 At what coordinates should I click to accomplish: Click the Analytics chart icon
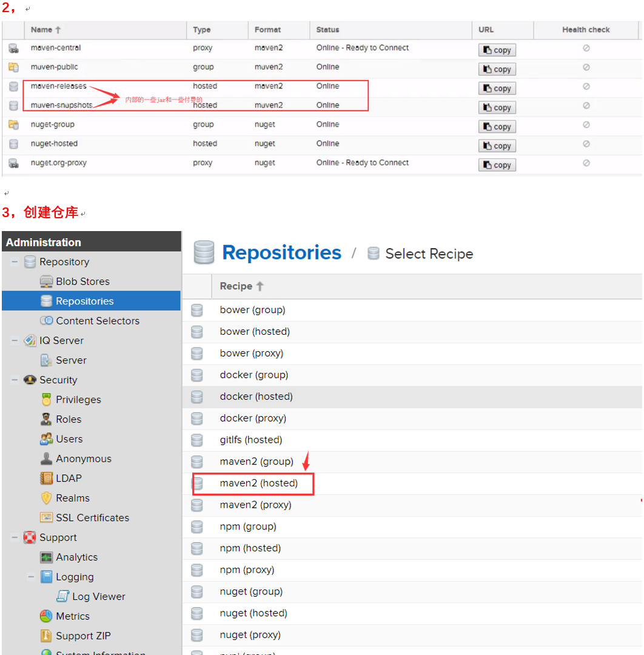pyautogui.click(x=46, y=557)
